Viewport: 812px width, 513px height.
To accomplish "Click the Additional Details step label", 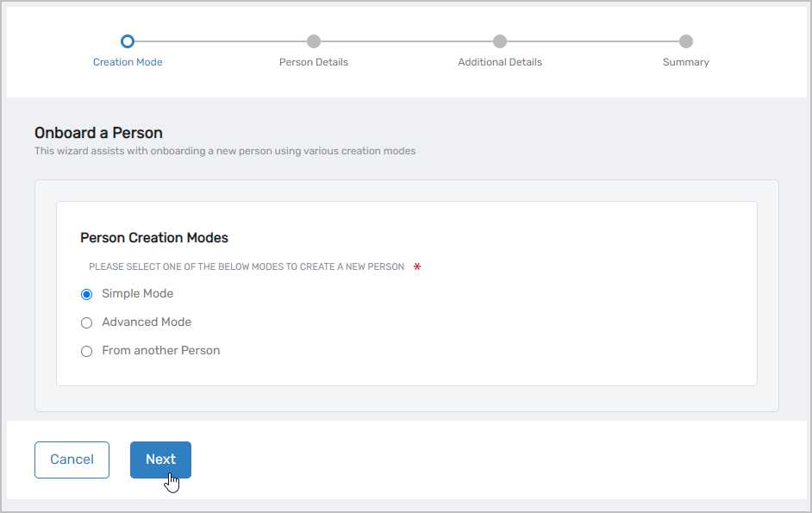I will (500, 62).
